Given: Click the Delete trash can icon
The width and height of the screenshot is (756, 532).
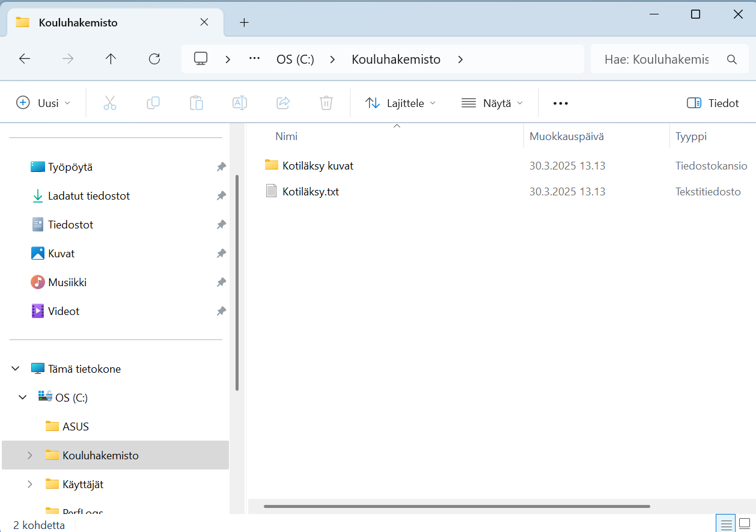Looking at the screenshot, I should coord(326,103).
